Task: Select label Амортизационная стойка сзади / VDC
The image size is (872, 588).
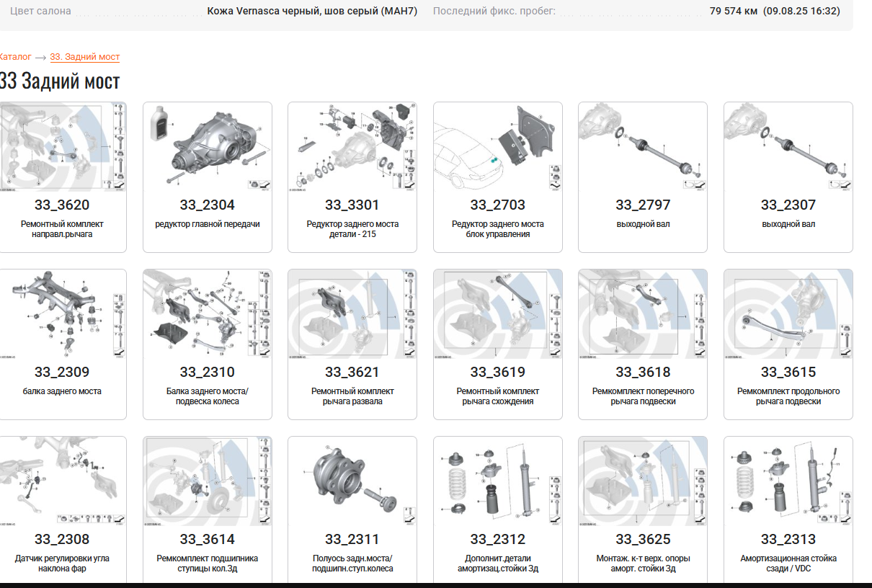Action: click(788, 563)
